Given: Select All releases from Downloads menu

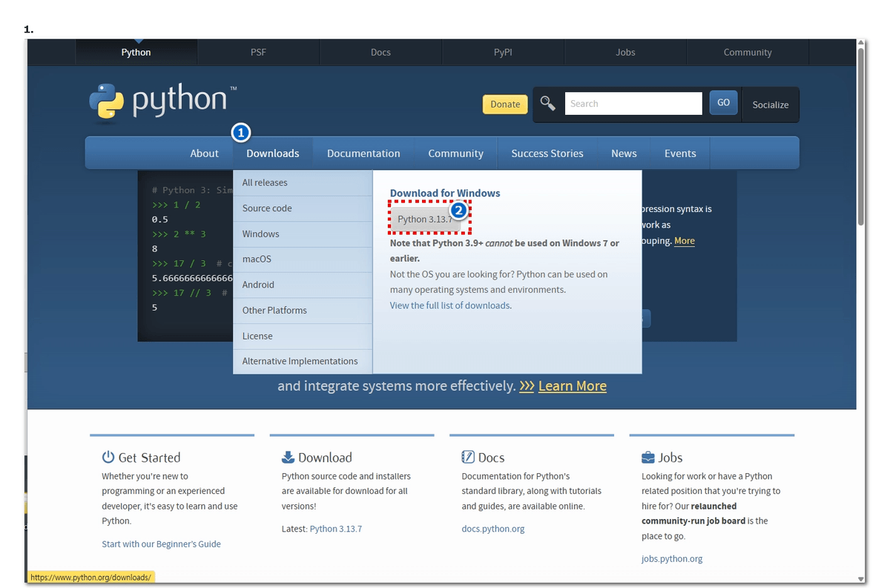Looking at the screenshot, I should click(x=265, y=182).
